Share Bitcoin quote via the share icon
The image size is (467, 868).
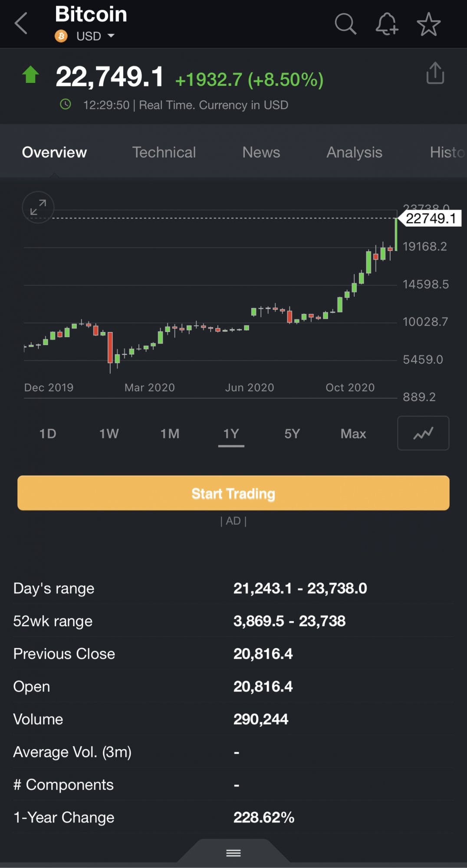tap(435, 72)
